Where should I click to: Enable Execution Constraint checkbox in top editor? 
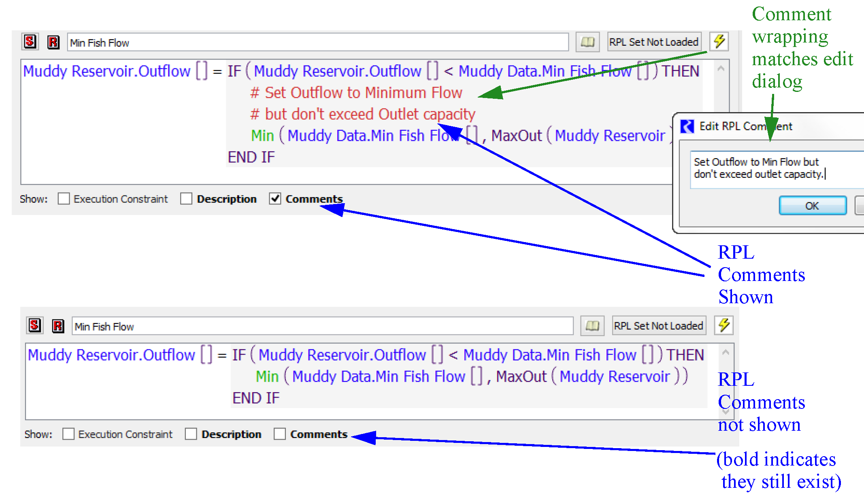[x=64, y=199]
